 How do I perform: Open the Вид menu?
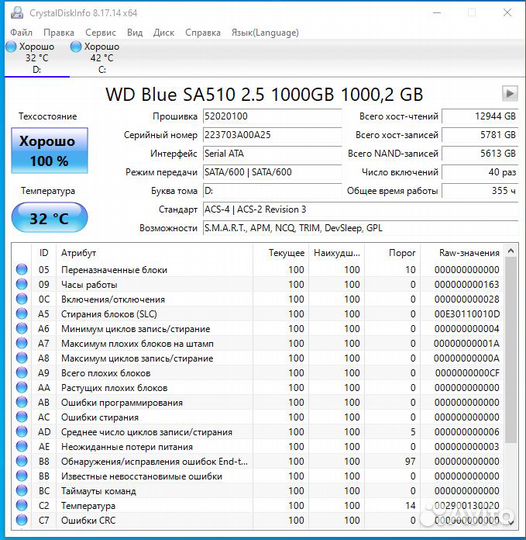point(135,32)
